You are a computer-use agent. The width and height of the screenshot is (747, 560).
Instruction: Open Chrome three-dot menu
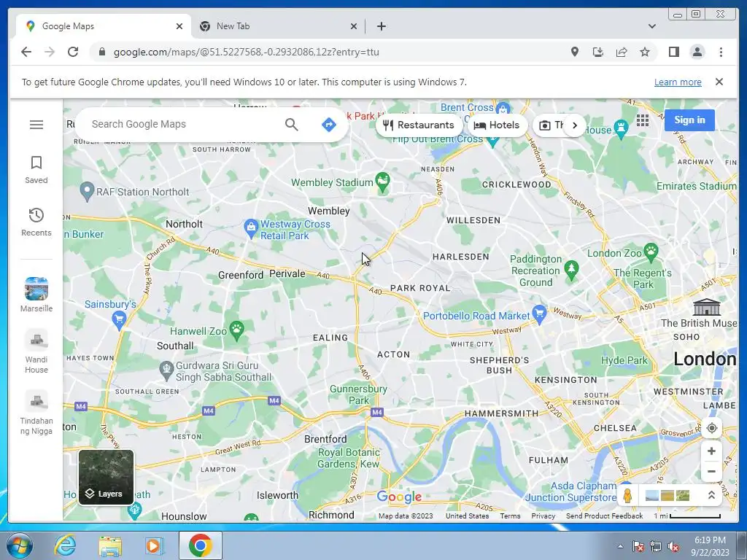coord(721,52)
